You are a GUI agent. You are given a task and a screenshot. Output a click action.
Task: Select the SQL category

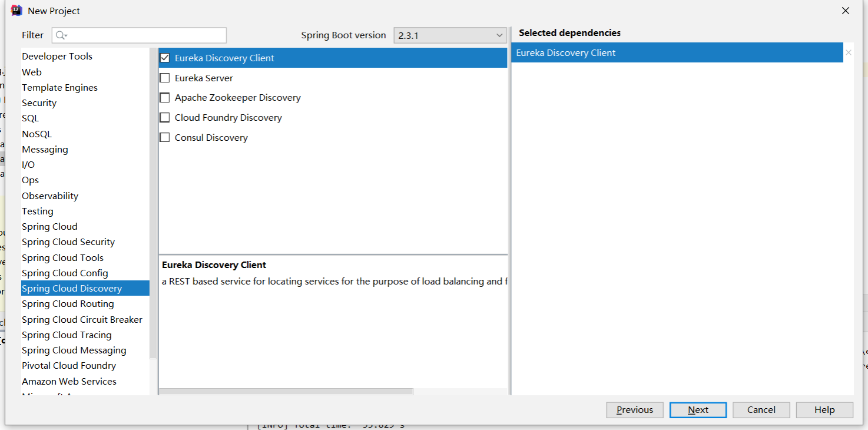tap(85, 118)
